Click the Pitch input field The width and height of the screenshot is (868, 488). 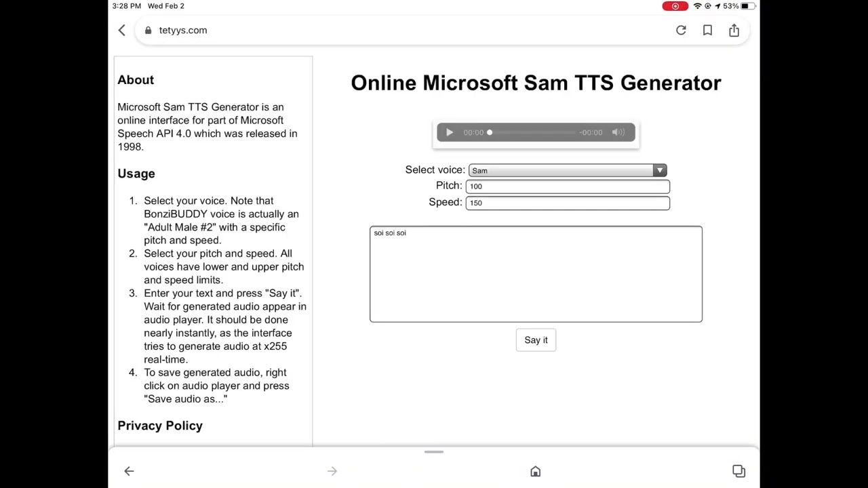point(568,186)
